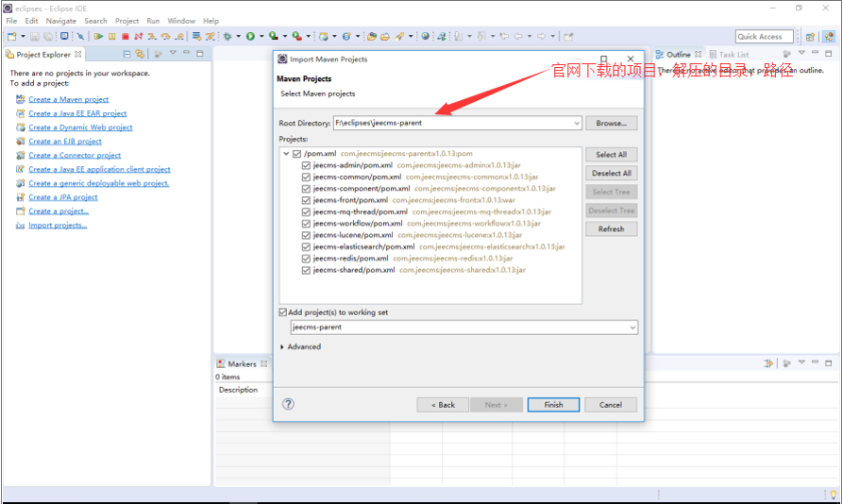843x504 pixels.
Task: Uncheck jeecms-mq-thread/pom.xml checkbox
Action: coord(306,212)
